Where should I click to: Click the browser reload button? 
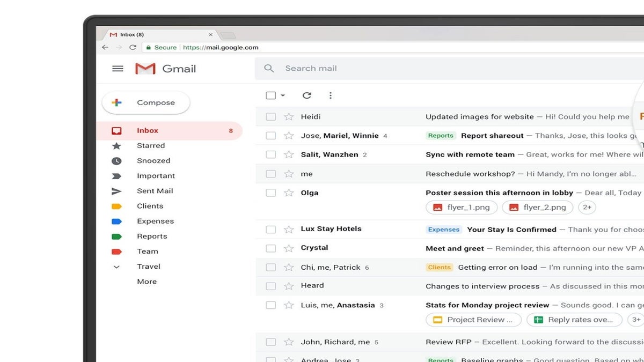point(133,47)
